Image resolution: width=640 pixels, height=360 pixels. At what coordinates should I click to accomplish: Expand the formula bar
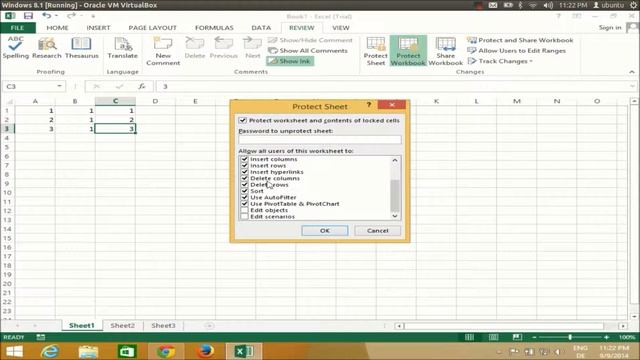632,86
